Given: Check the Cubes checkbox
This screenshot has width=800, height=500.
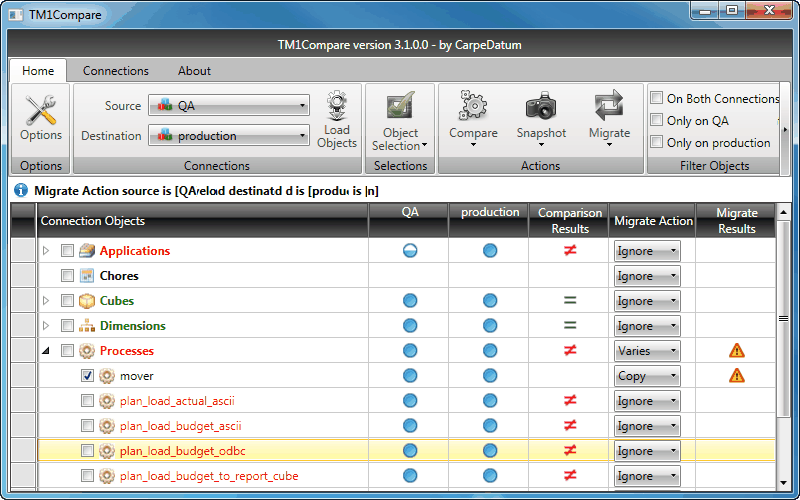Looking at the screenshot, I should (x=67, y=301).
